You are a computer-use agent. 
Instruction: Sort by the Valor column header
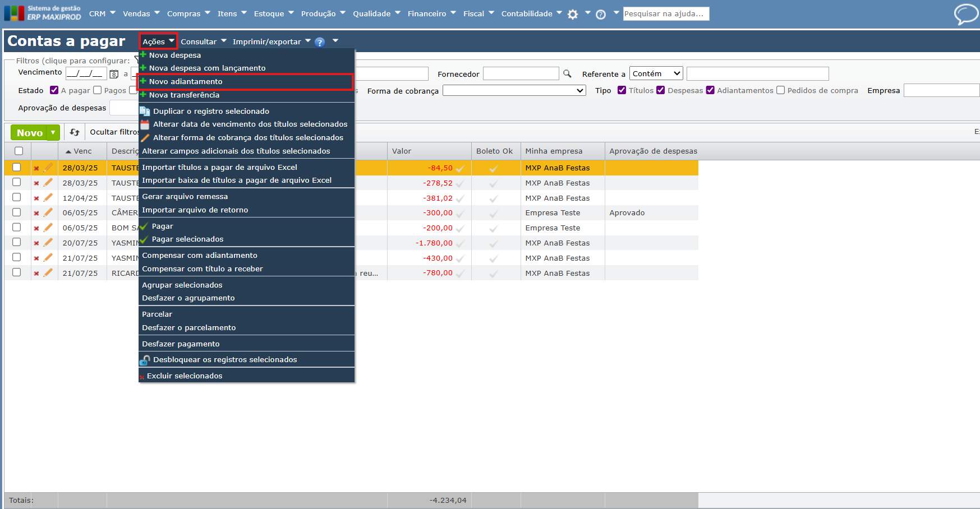[x=402, y=151]
